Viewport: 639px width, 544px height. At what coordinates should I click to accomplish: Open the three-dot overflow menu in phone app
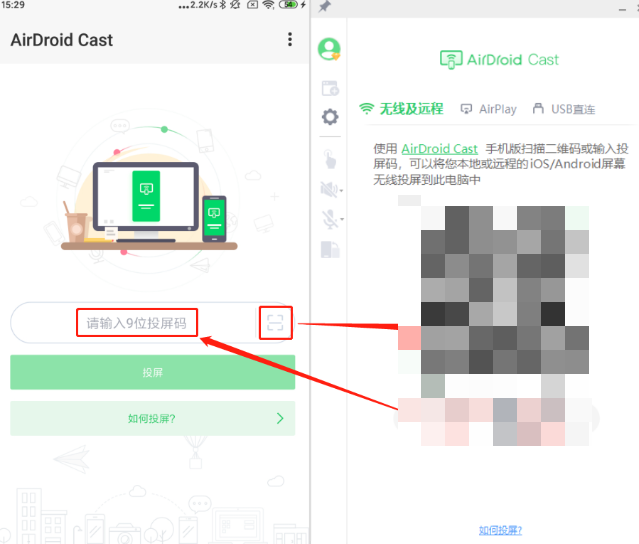click(290, 40)
